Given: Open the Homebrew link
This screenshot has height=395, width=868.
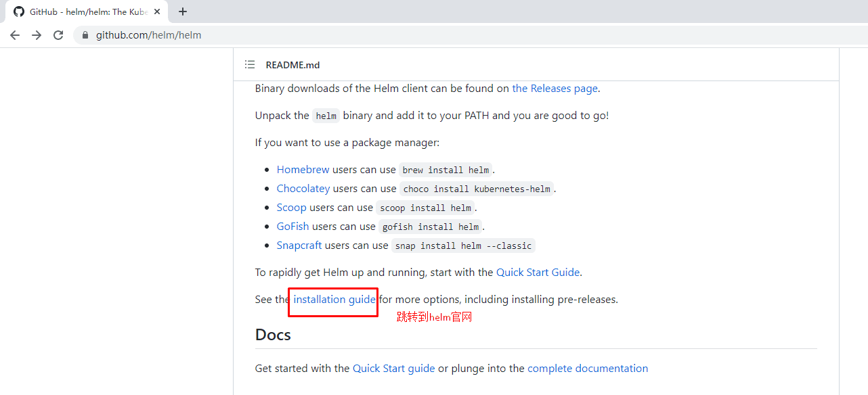Looking at the screenshot, I should tap(303, 170).
